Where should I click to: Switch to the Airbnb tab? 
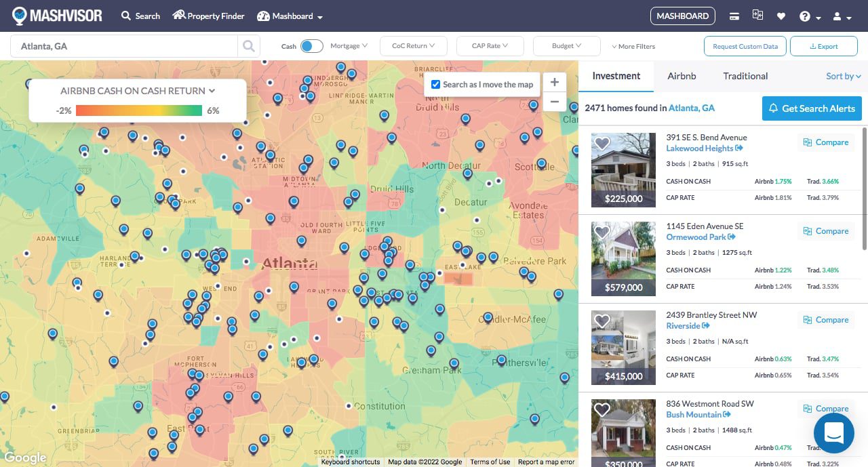click(682, 76)
